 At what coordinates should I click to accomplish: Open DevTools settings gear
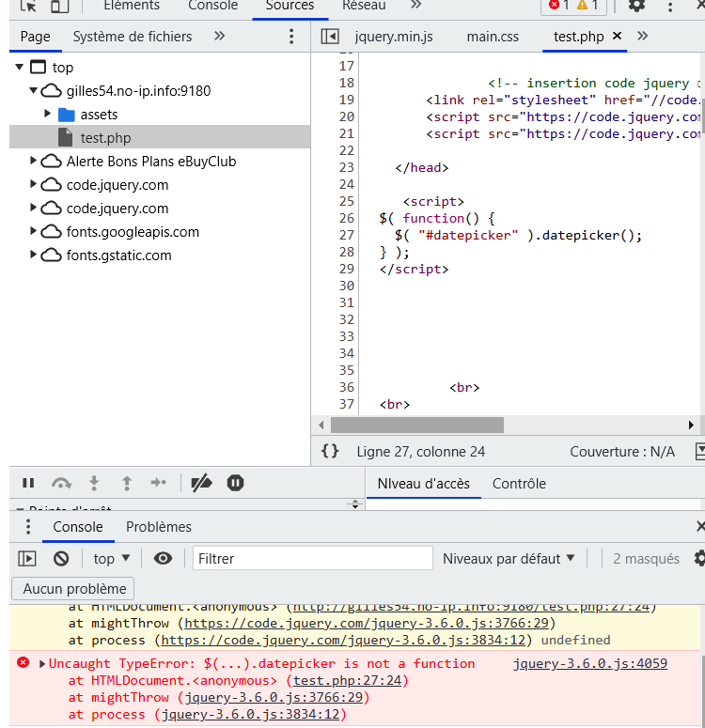click(636, 6)
